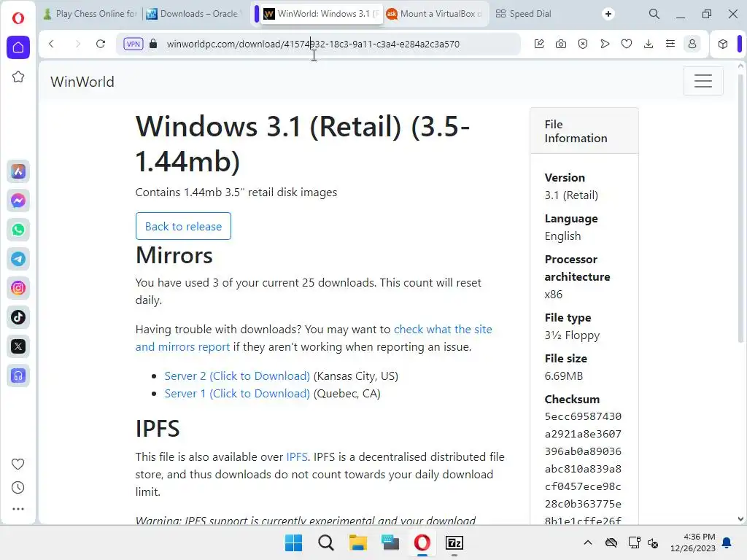Select WinWorld: Windows 3.1 tab
The width and height of the screenshot is (747, 560).
tap(322, 14)
